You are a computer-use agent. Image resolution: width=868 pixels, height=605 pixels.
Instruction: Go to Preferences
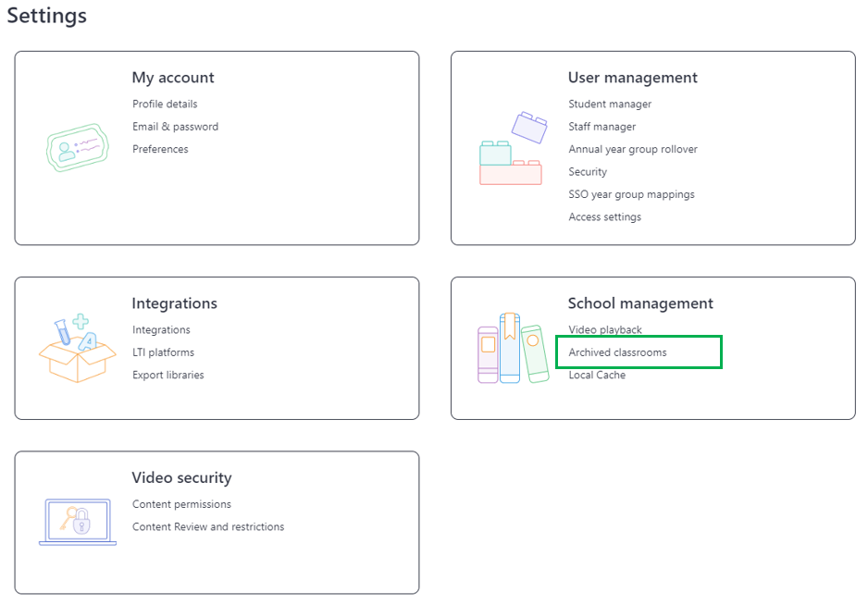click(160, 150)
